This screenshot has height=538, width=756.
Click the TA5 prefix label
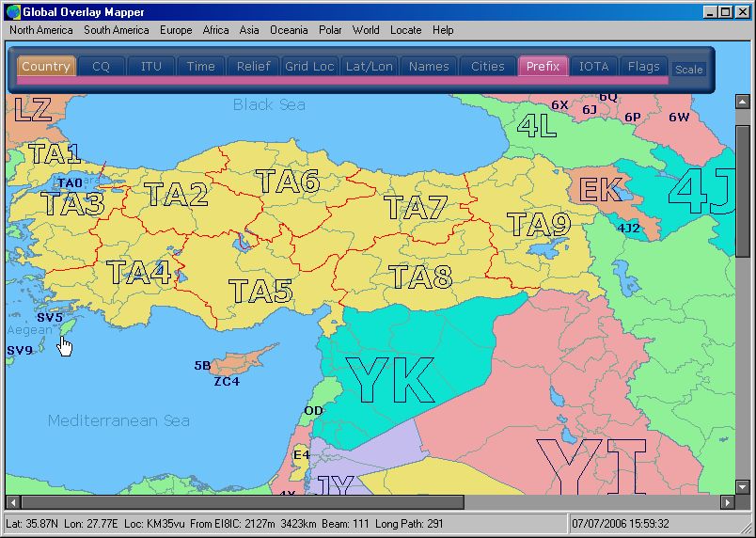point(260,291)
